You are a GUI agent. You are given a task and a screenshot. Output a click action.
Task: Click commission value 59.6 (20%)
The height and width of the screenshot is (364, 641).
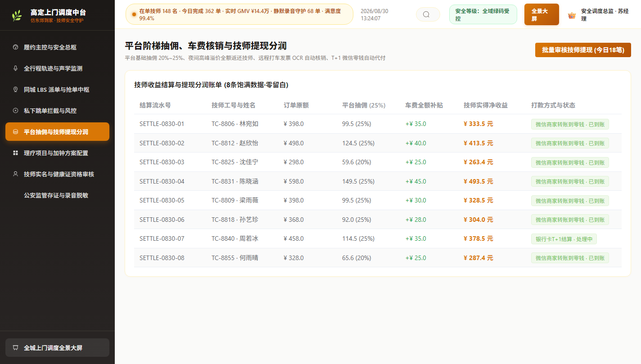pyautogui.click(x=357, y=162)
